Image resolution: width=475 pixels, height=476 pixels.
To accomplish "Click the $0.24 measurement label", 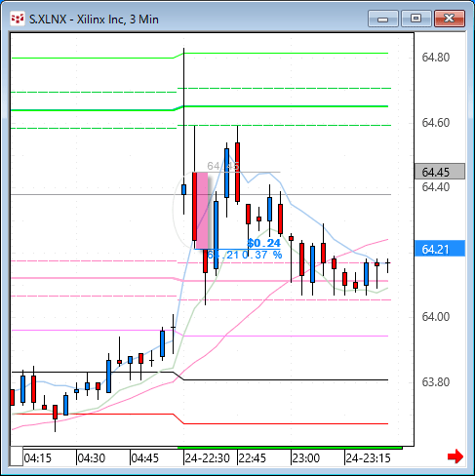I will point(263,243).
